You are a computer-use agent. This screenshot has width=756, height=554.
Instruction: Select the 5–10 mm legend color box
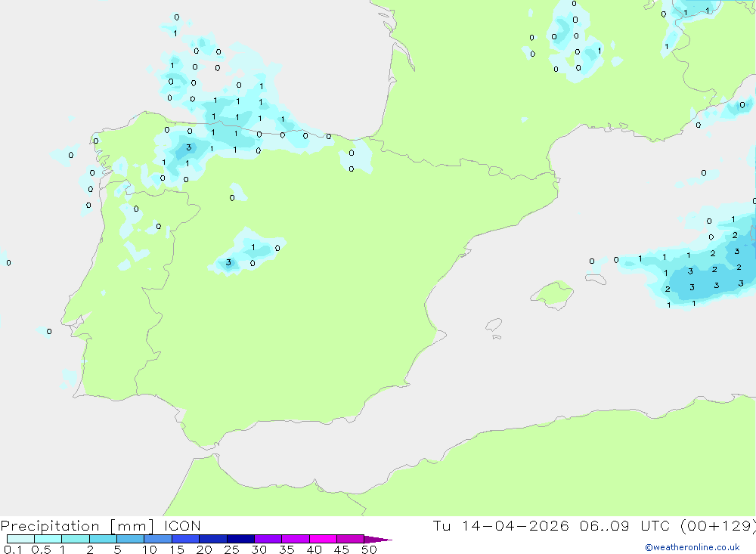tap(131, 539)
